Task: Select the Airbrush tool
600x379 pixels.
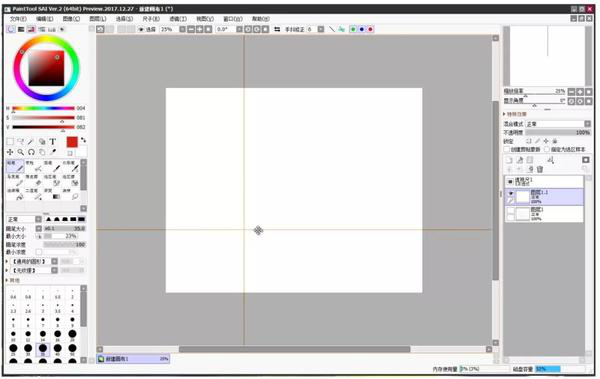Action: 34,166
